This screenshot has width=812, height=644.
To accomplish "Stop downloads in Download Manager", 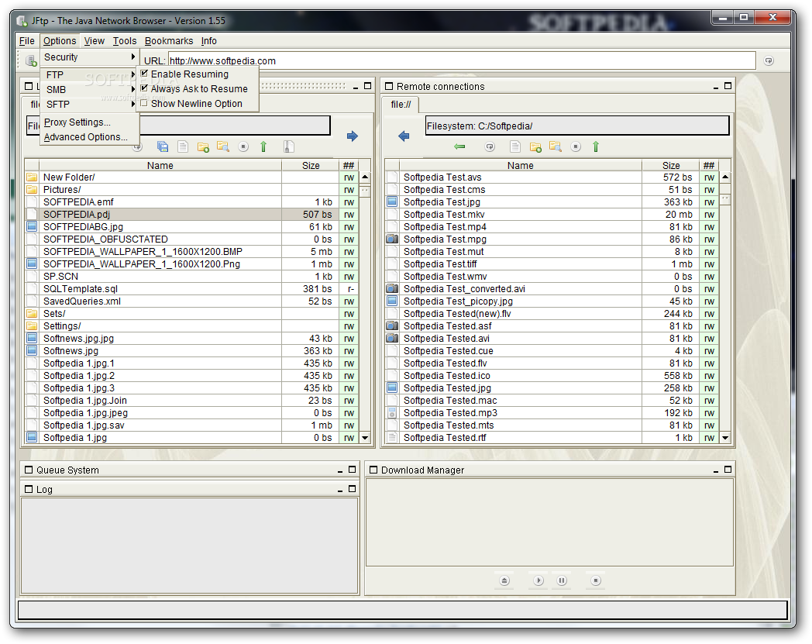I will pyautogui.click(x=596, y=580).
